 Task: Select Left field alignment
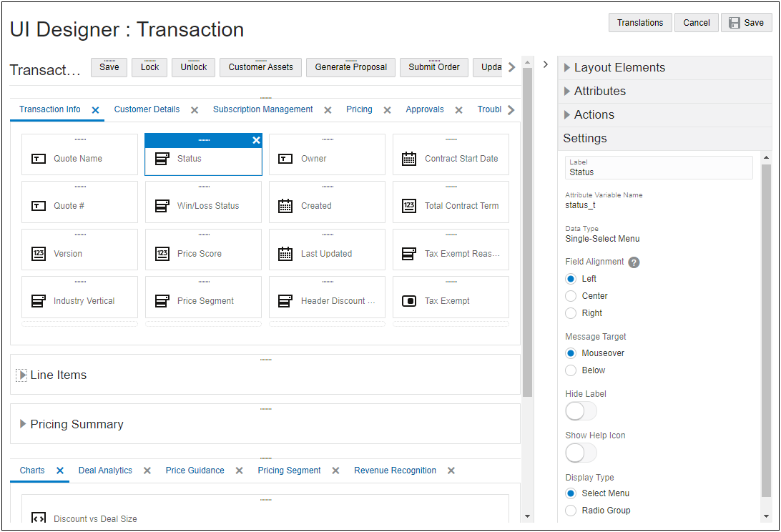[571, 279]
